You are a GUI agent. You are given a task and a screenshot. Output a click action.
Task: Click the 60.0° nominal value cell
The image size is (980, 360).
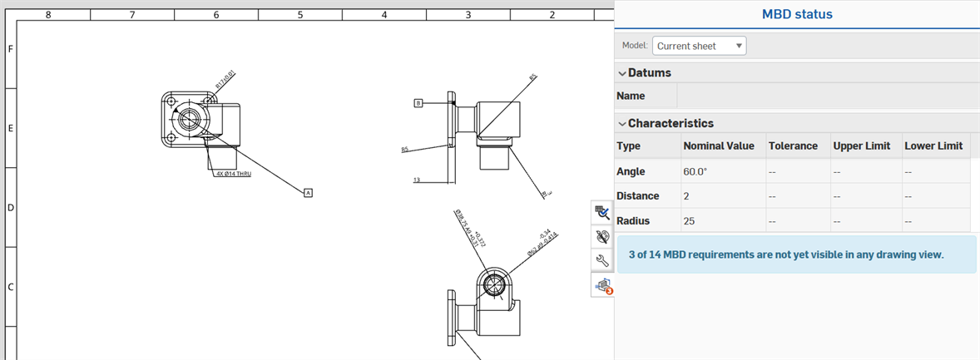pos(722,171)
